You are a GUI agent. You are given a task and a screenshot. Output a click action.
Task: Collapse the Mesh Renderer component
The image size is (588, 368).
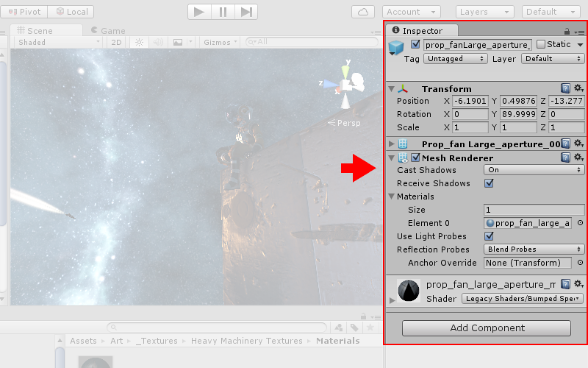coord(391,158)
